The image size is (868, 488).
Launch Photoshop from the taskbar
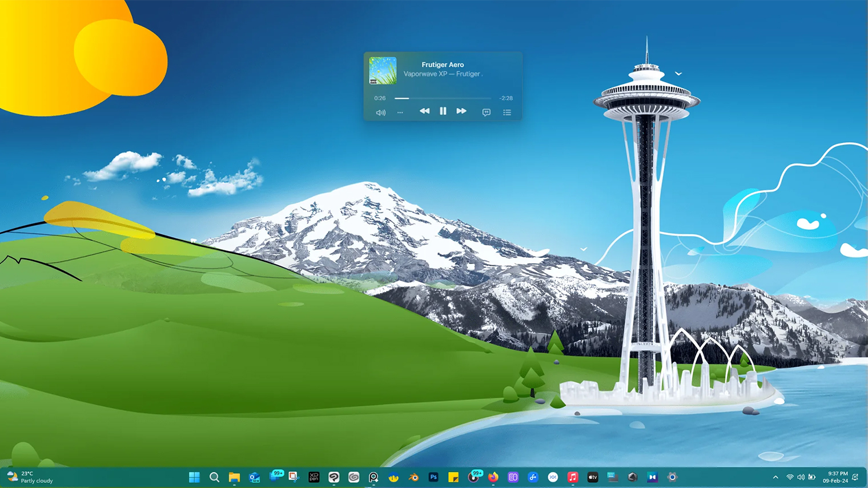point(433,477)
